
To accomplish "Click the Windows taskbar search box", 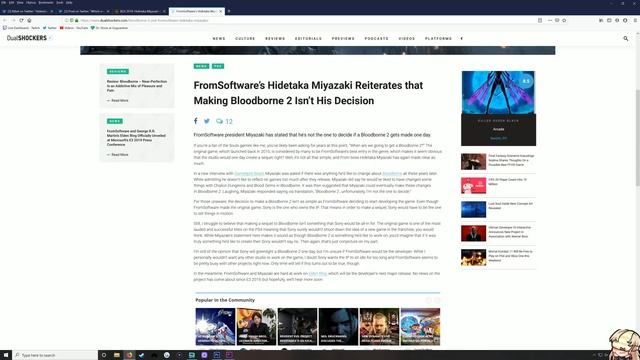I will pos(55,355).
